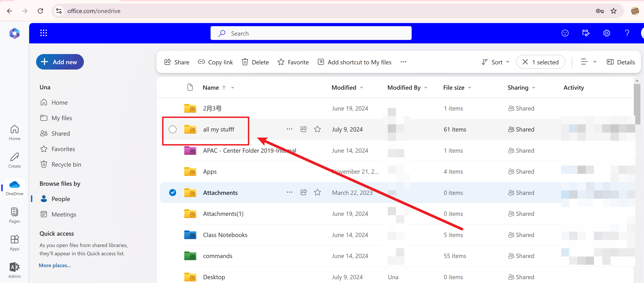Click the browser bookmark star icon
Image resolution: width=644 pixels, height=283 pixels.
(x=614, y=11)
